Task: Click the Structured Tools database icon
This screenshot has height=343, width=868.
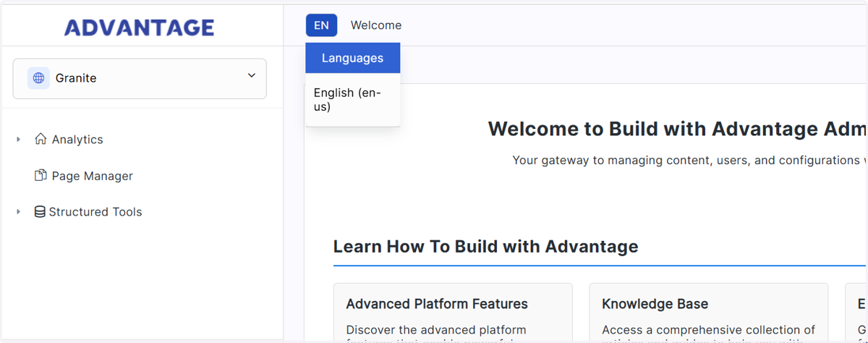Action: 41,212
